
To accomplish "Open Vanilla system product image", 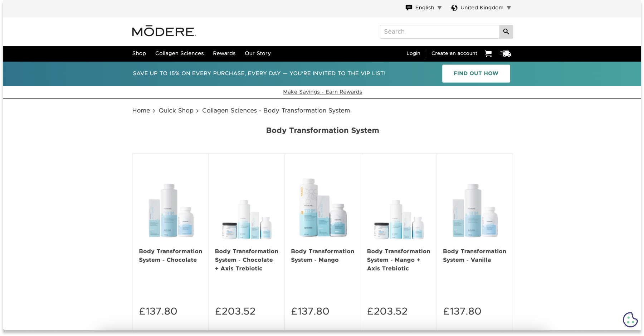I will point(475,210).
